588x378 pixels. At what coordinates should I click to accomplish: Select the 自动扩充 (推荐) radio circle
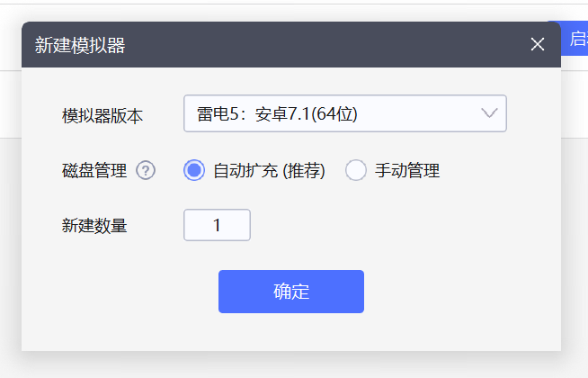(194, 170)
